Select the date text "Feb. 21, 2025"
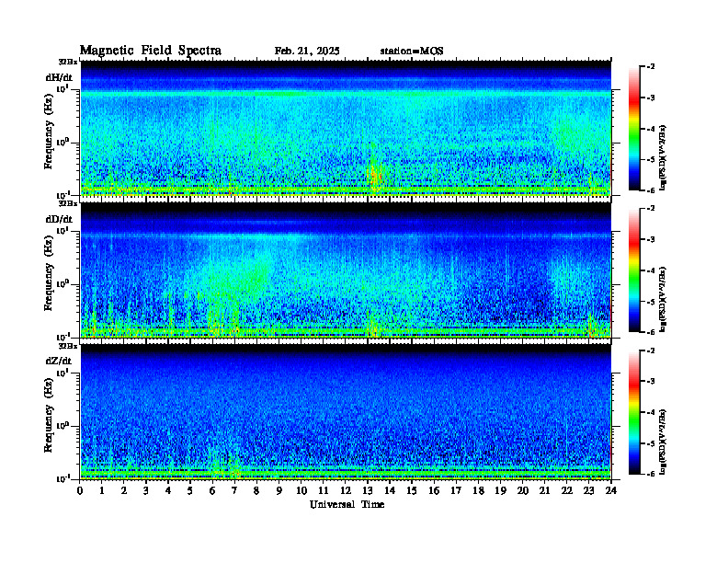The image size is (728, 563). pos(307,52)
